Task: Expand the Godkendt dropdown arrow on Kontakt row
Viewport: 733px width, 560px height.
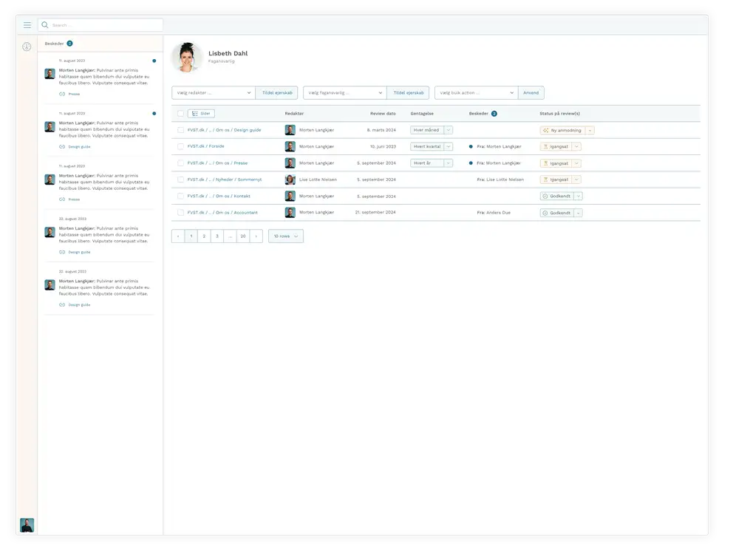Action: 579,197
